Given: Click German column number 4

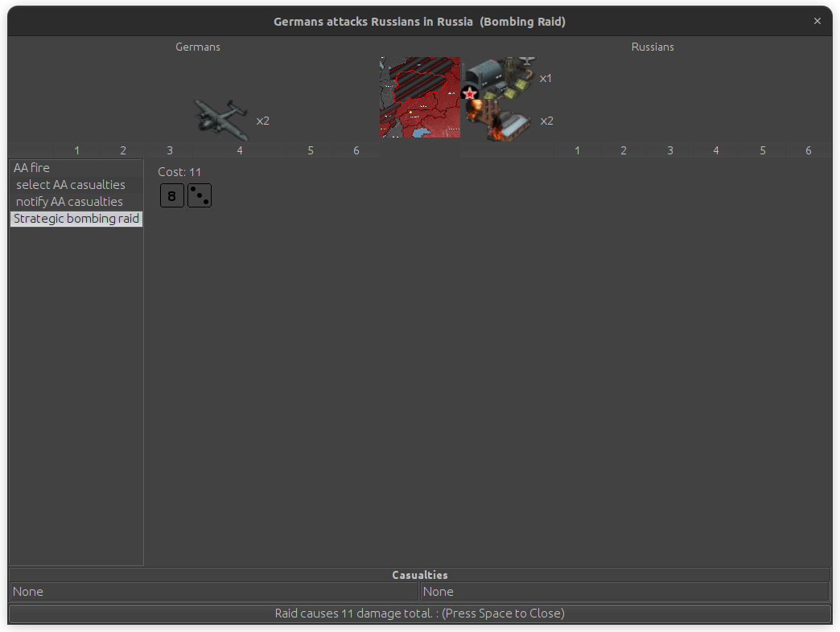Looking at the screenshot, I should (240, 151).
